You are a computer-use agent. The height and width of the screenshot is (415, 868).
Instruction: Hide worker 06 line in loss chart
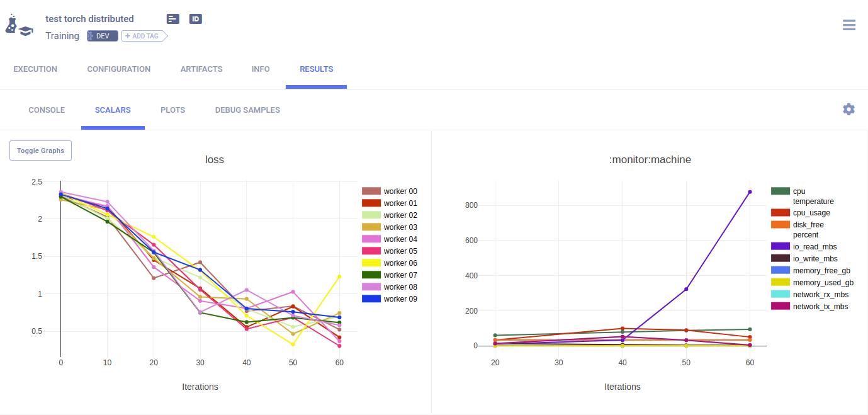(400, 263)
